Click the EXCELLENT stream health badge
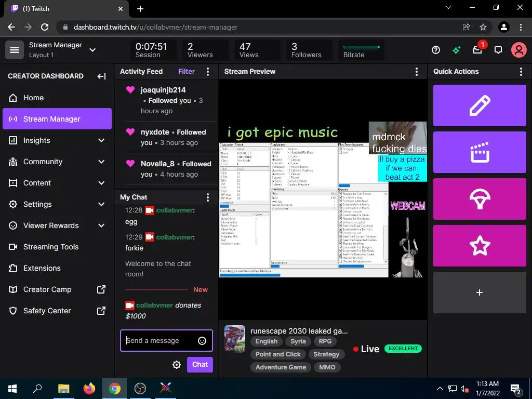Viewport: 532px width, 399px height. tap(403, 349)
